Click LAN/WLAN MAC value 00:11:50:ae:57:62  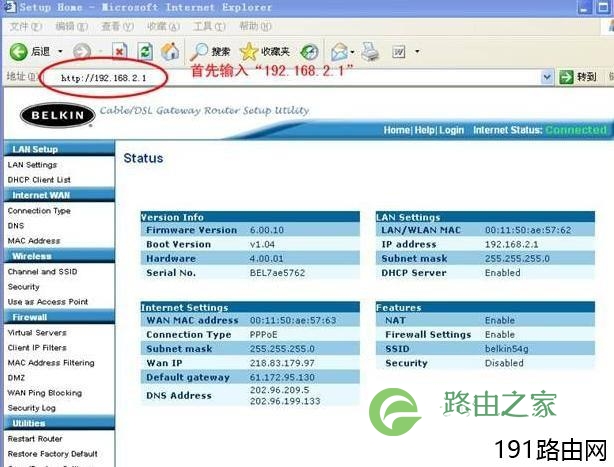(528, 230)
